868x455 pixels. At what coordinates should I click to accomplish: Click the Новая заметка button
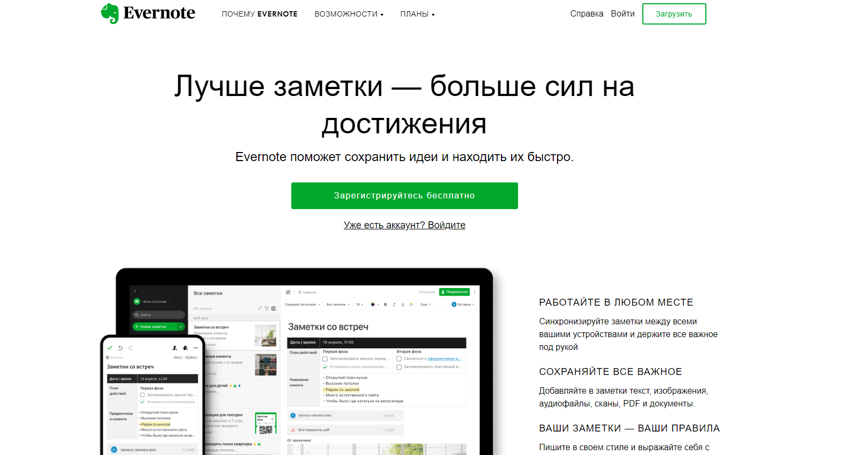[155, 326]
